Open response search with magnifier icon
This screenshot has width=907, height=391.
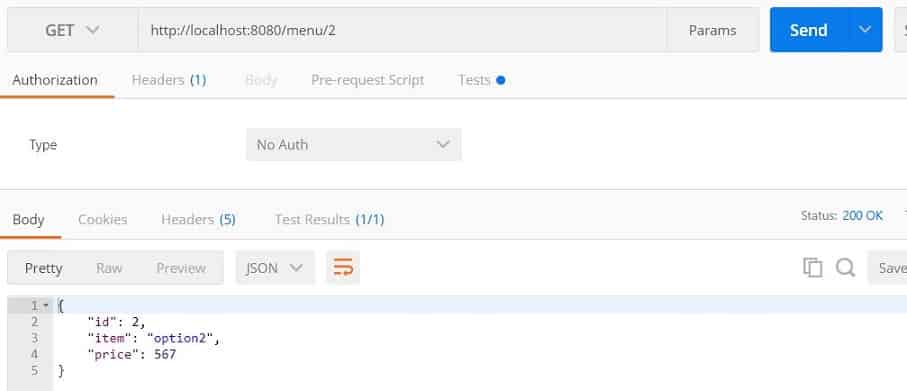coord(845,267)
